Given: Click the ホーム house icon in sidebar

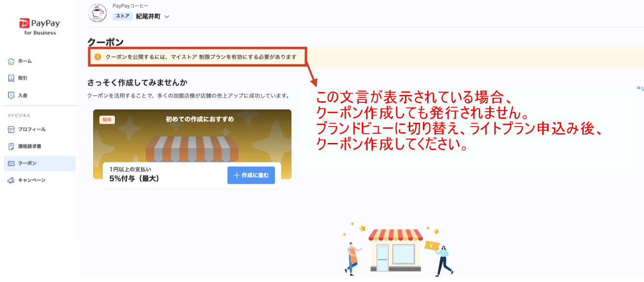Looking at the screenshot, I should pos(11,61).
